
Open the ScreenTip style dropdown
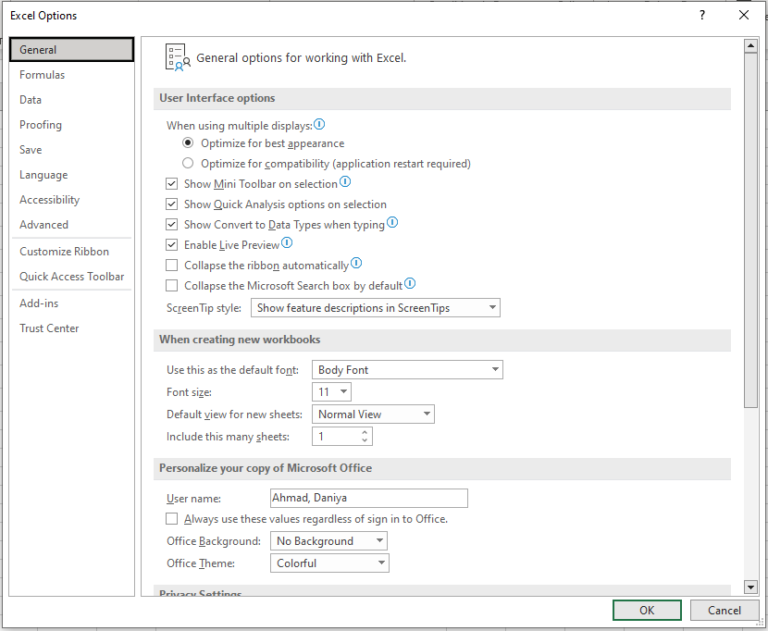click(376, 308)
